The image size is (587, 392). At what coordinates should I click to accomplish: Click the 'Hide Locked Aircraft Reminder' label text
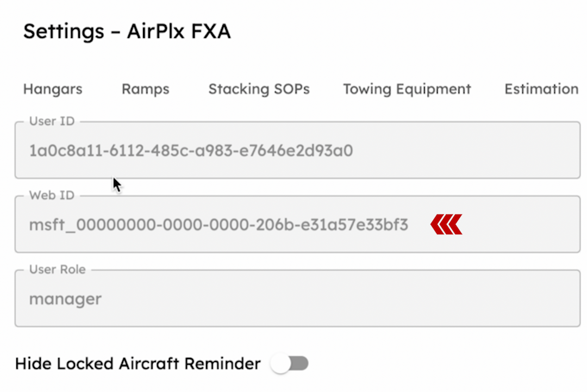[138, 364]
